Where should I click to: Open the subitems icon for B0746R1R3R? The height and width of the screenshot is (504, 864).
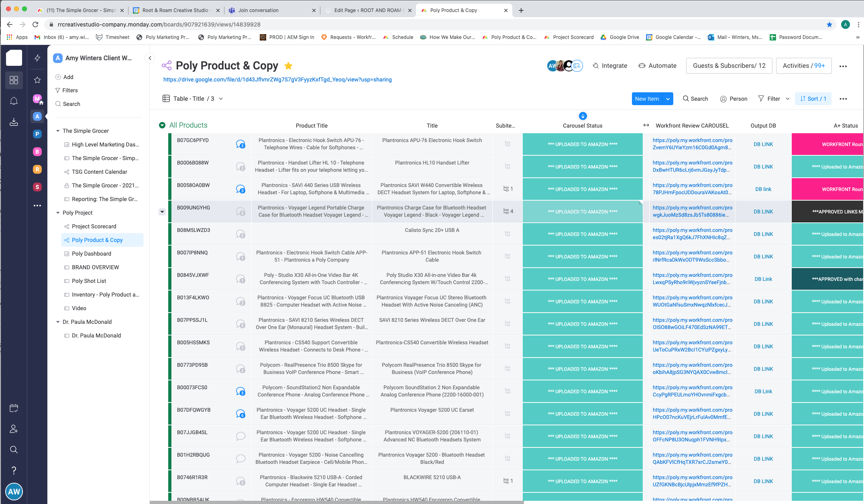[x=508, y=481]
